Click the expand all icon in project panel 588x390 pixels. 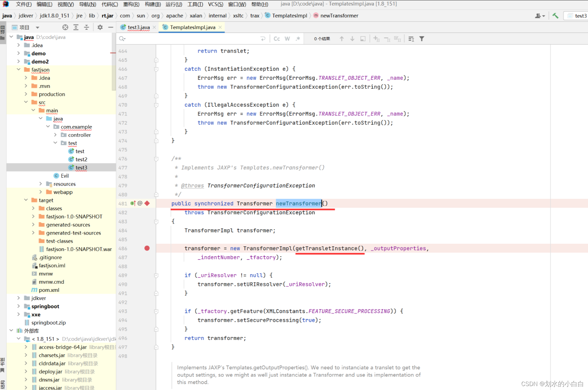point(76,27)
